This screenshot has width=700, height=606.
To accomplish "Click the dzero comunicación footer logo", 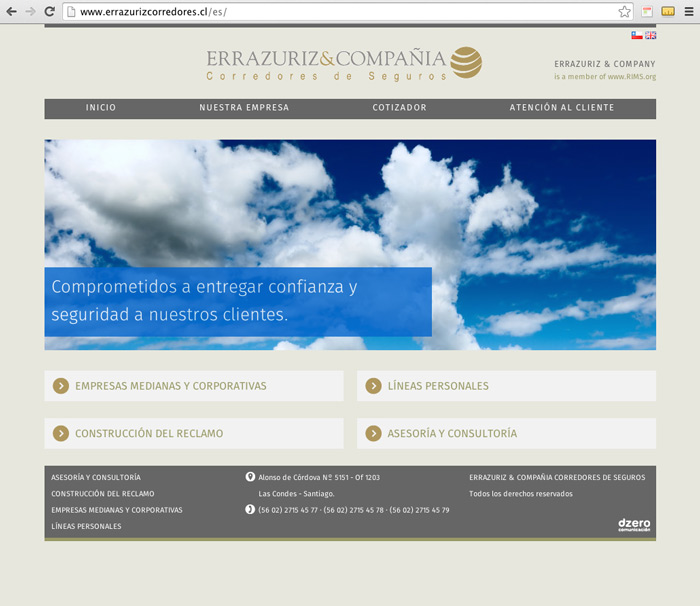I will coord(634,524).
